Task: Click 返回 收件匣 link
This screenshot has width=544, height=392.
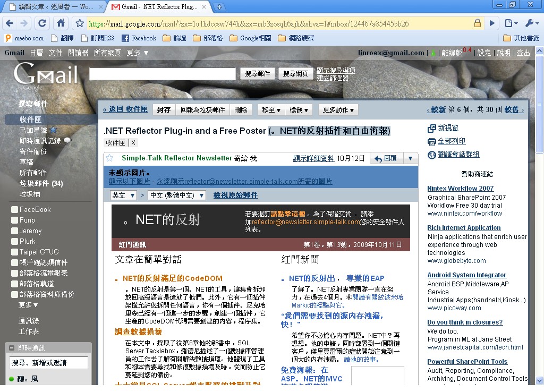Action: click(125, 109)
